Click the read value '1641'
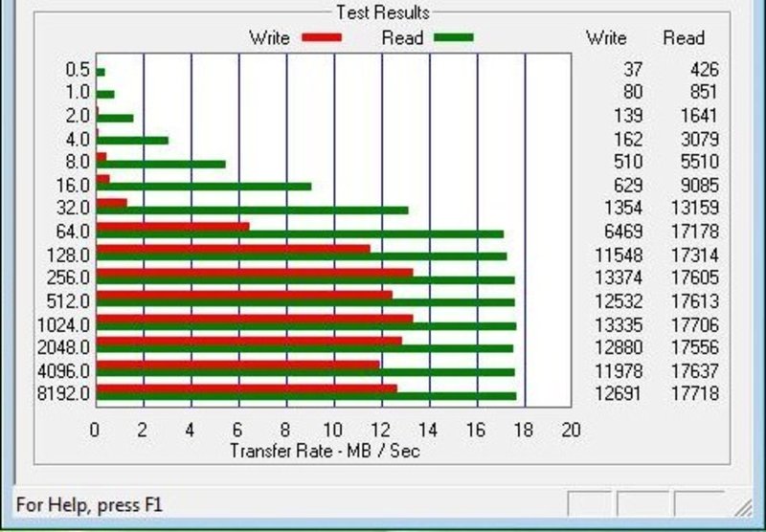This screenshot has height=532, width=766. (700, 116)
